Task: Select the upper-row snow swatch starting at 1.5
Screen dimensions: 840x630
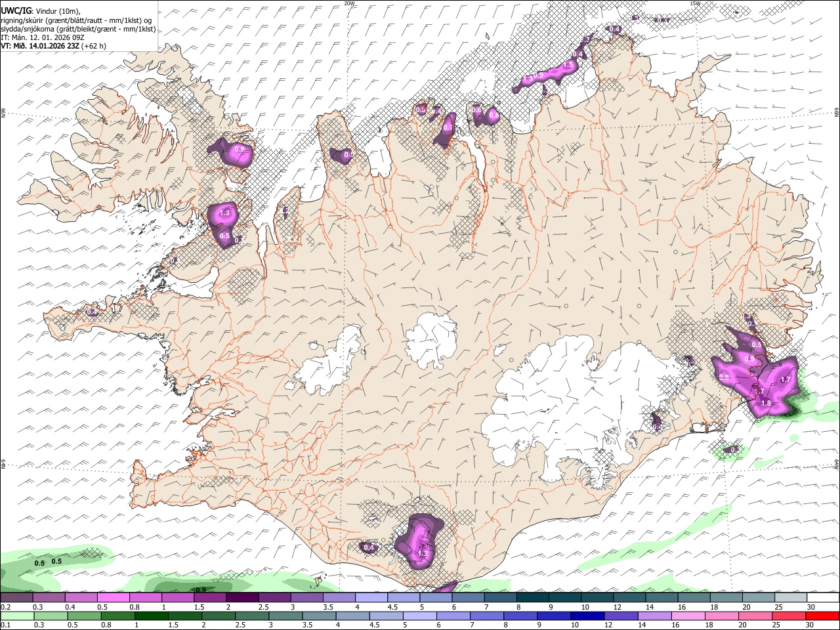Action: click(210, 597)
